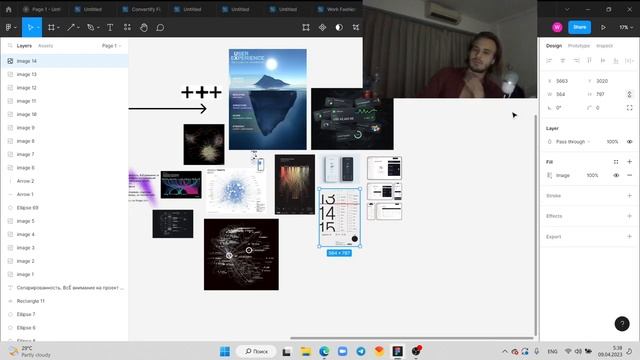Toggle Image fill visibility eye
This screenshot has width=640, height=360.
click(x=616, y=175)
